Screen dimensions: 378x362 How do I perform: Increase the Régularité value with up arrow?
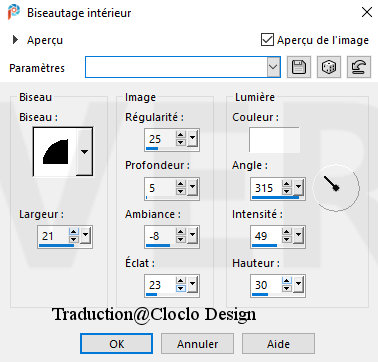(180, 135)
